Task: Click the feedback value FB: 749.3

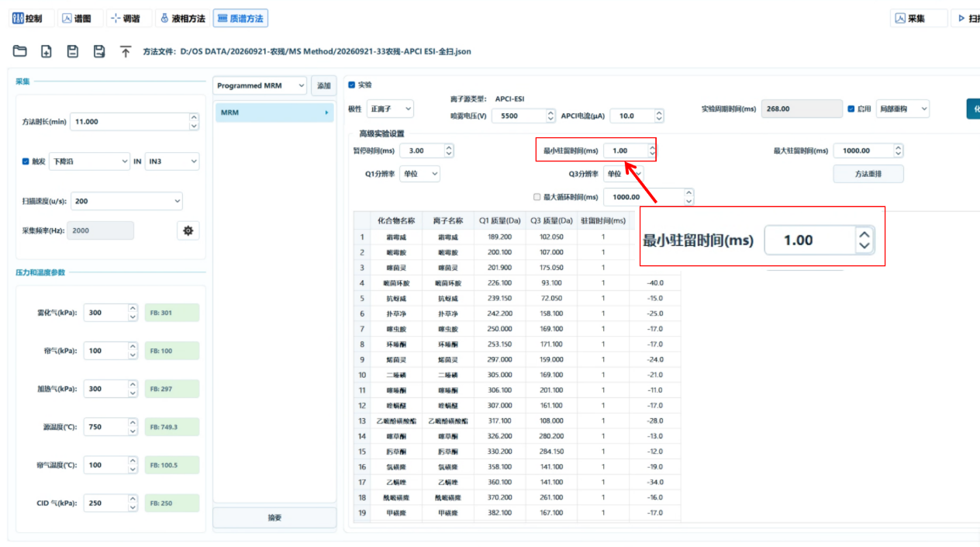Action: pyautogui.click(x=172, y=427)
